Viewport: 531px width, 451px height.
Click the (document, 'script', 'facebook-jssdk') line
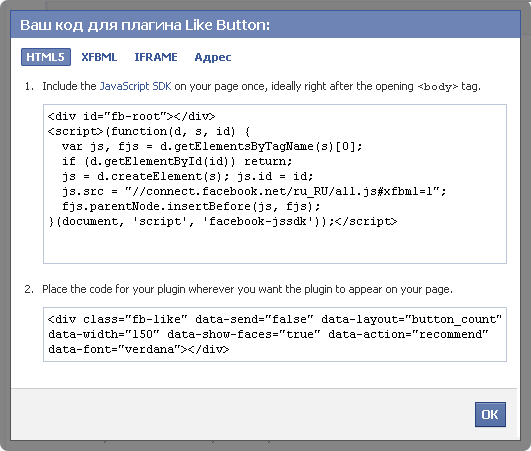pos(222,221)
